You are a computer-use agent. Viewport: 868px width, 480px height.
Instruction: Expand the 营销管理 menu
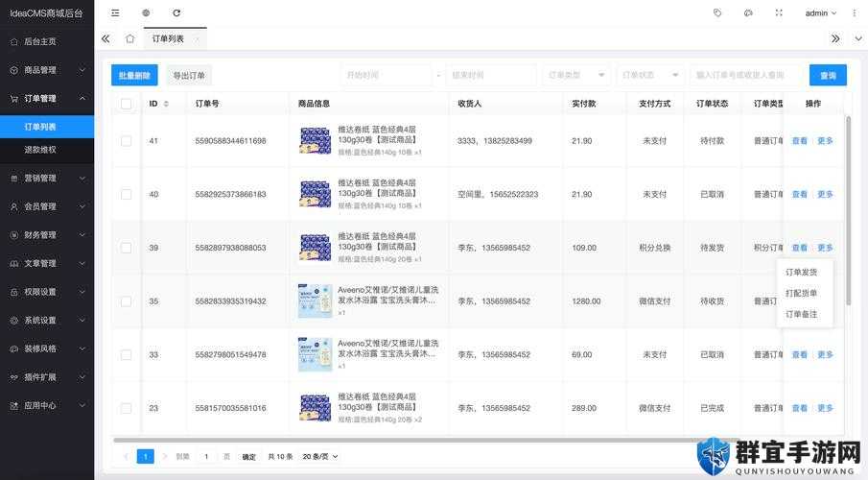click(47, 178)
